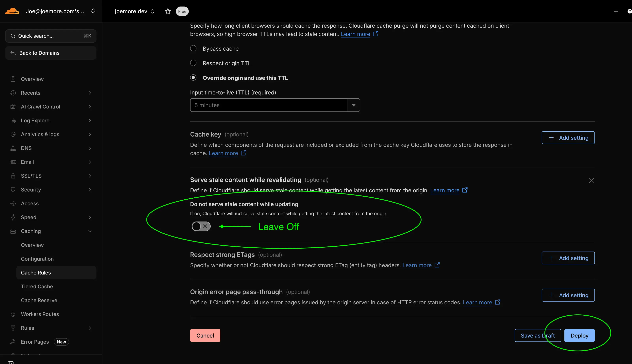Click the Deploy button
This screenshot has width=632, height=364.
click(x=579, y=335)
